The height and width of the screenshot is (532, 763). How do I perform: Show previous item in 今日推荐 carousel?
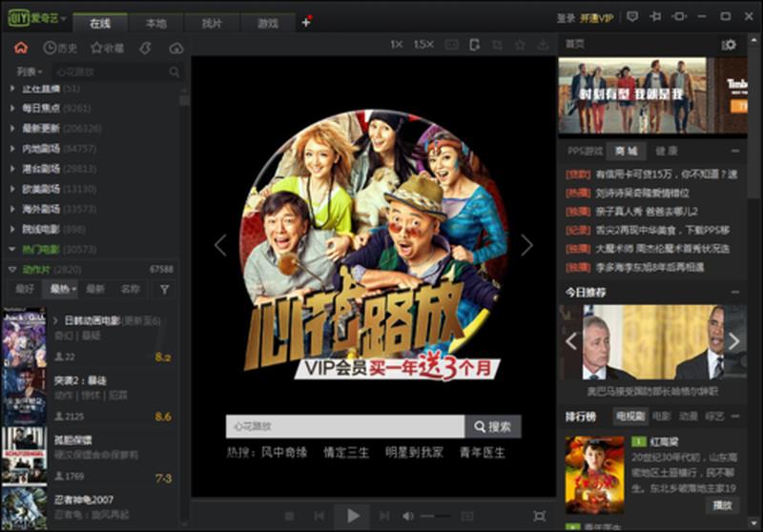(571, 341)
